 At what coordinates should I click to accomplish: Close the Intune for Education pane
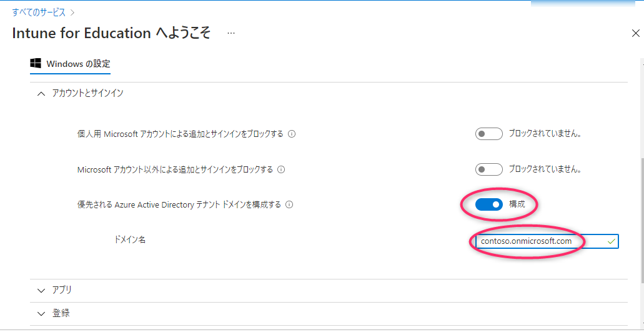point(635,33)
